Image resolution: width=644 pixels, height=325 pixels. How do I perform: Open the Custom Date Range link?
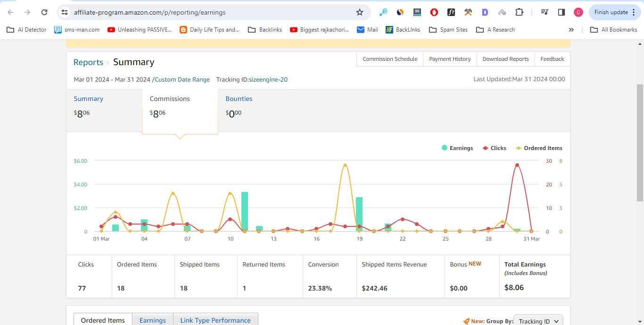[182, 80]
